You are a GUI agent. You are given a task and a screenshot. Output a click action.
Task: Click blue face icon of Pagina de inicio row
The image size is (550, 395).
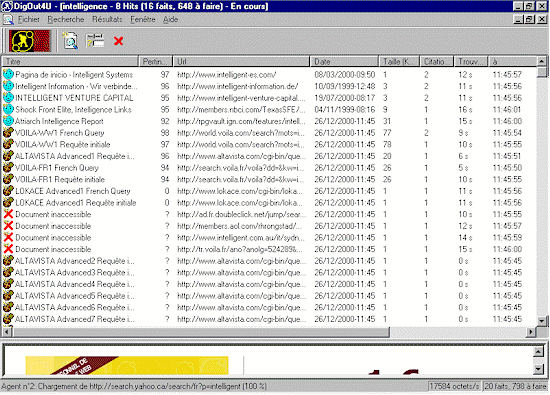8,74
